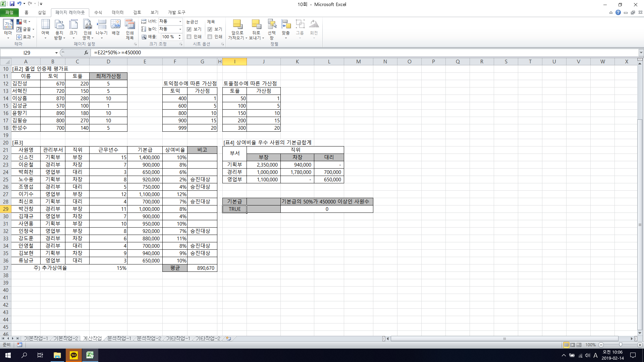Uncheck the 눈금선 (Gridlines) 보기 checkbox
644x362 pixels.
[189, 29]
